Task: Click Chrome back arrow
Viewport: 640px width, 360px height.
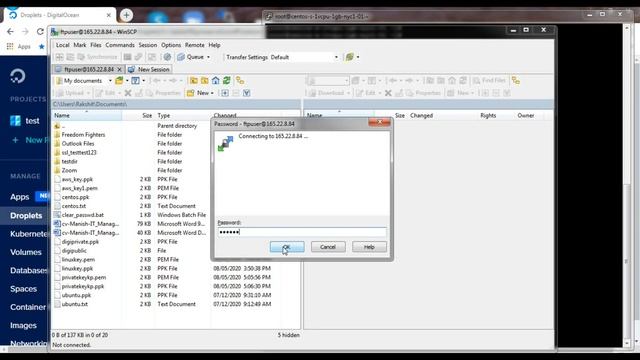Action: (10, 31)
